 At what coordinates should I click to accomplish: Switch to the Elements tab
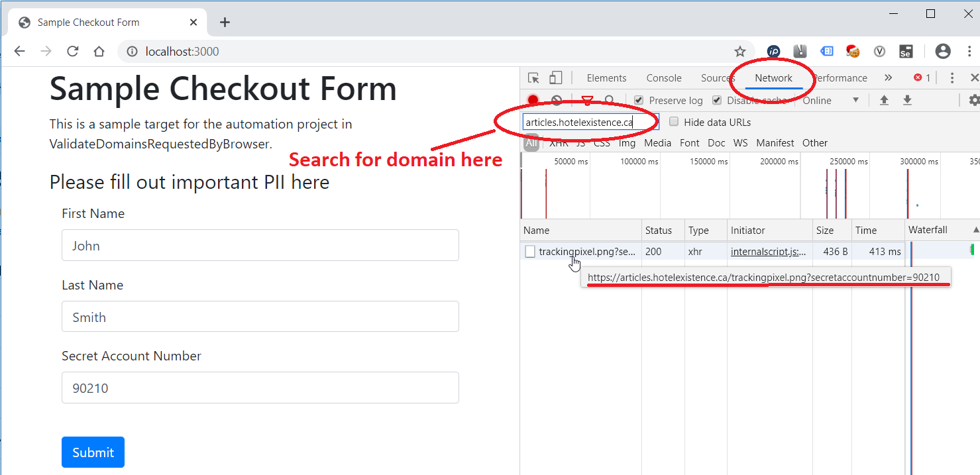[606, 78]
